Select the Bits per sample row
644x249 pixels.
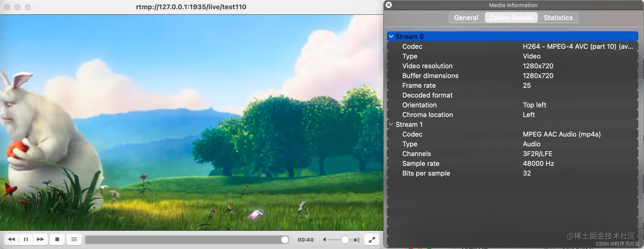click(512, 174)
